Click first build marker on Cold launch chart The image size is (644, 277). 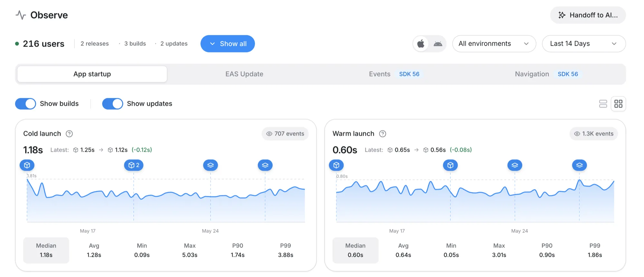(x=27, y=165)
